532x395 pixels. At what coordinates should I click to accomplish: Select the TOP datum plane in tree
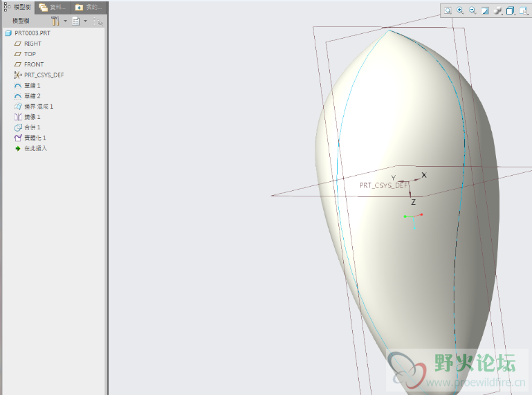[25, 54]
